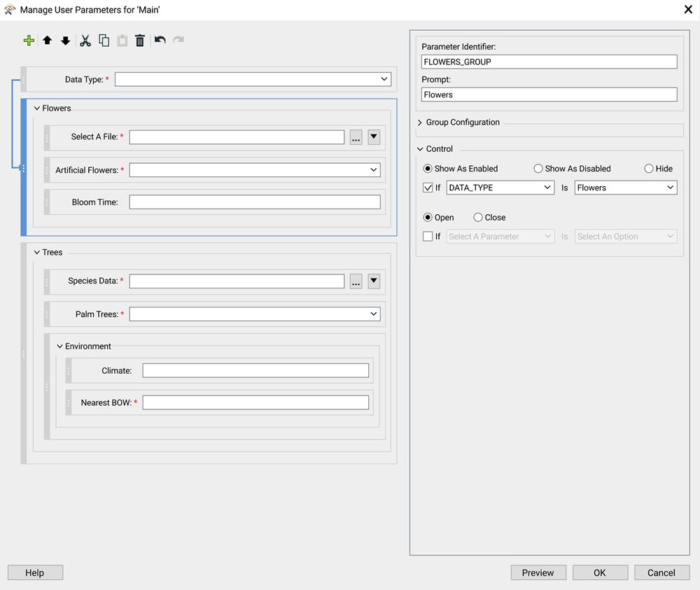Browse for a Species Data file
The width and height of the screenshot is (700, 590).
[x=356, y=281]
